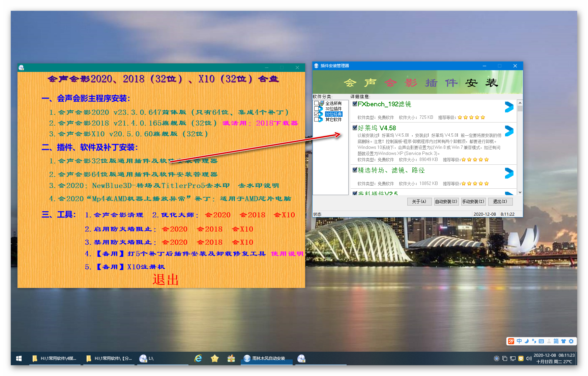The height and width of the screenshot is (376, 588).
Task: Click 会X10 beside 禁用防火墙阻止
Action: (x=242, y=242)
